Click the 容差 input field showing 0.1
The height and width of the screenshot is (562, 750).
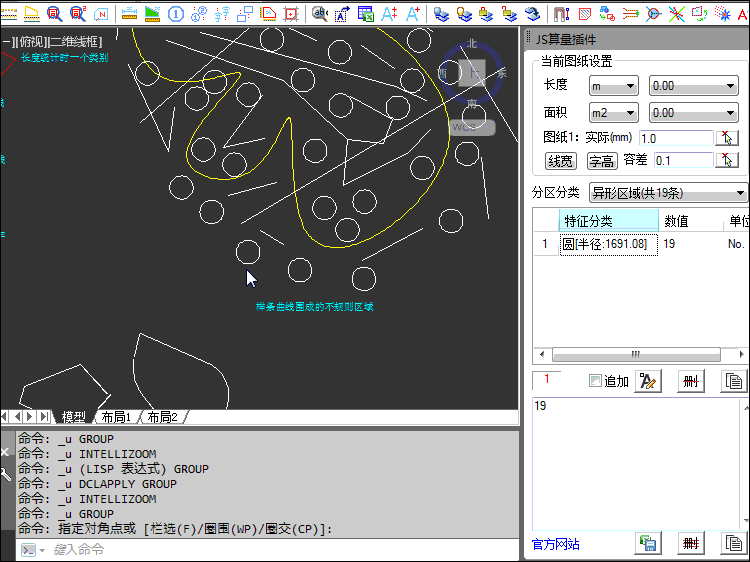(x=681, y=160)
